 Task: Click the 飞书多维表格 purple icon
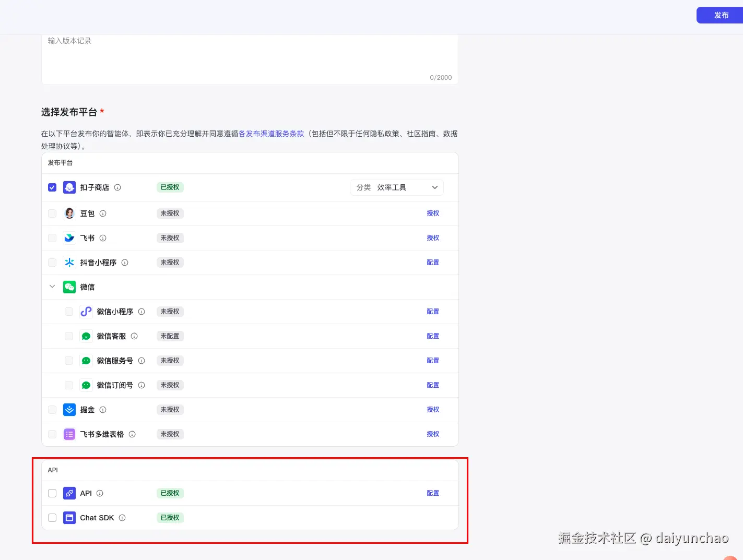69,434
